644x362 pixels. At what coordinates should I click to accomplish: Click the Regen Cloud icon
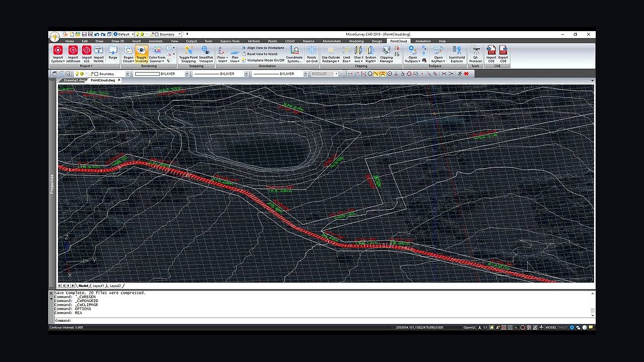pyautogui.click(x=128, y=50)
